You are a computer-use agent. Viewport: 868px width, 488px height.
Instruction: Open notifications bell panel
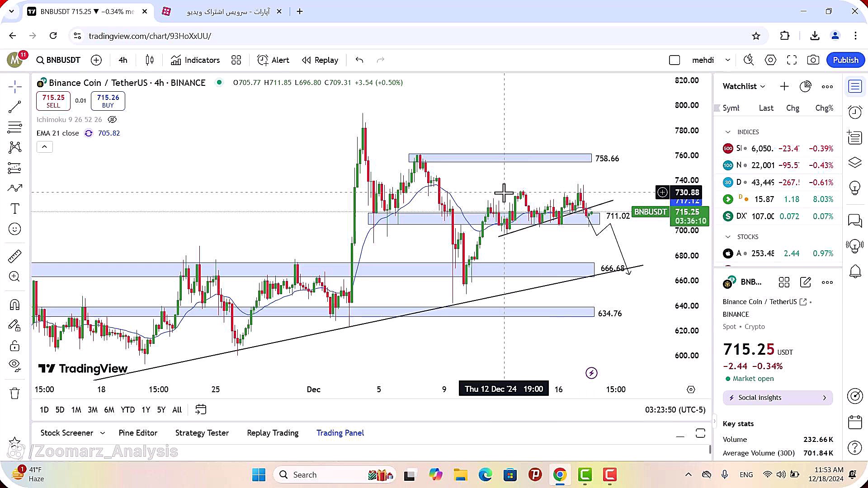click(x=855, y=272)
